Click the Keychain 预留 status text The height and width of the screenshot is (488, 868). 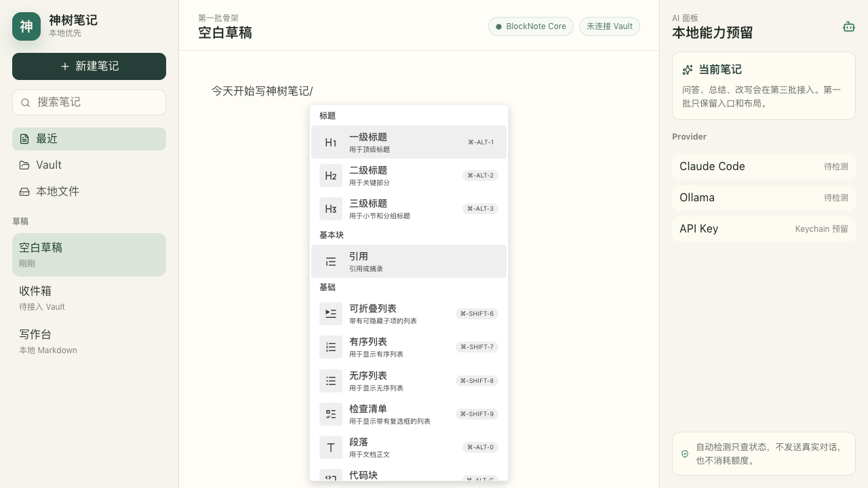[822, 229]
